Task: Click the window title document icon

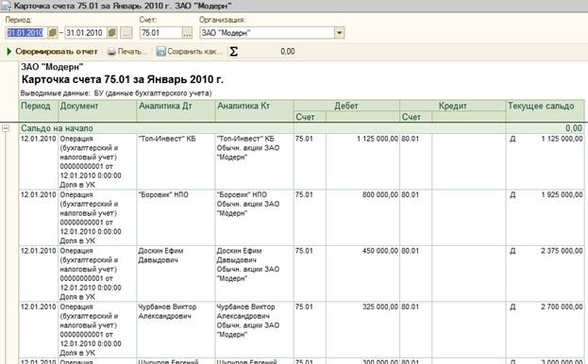Action: pyautogui.click(x=6, y=6)
